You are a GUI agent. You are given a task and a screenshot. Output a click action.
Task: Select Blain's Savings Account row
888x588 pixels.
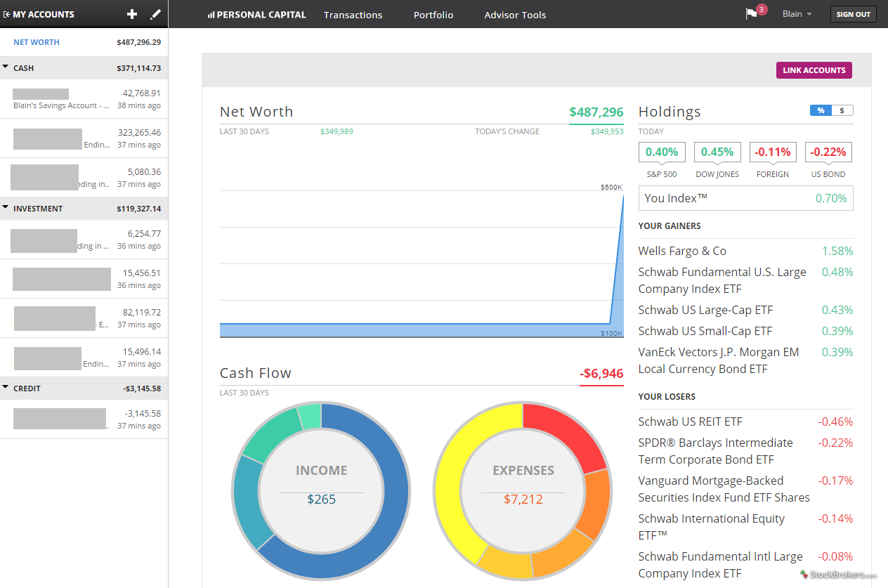point(84,99)
